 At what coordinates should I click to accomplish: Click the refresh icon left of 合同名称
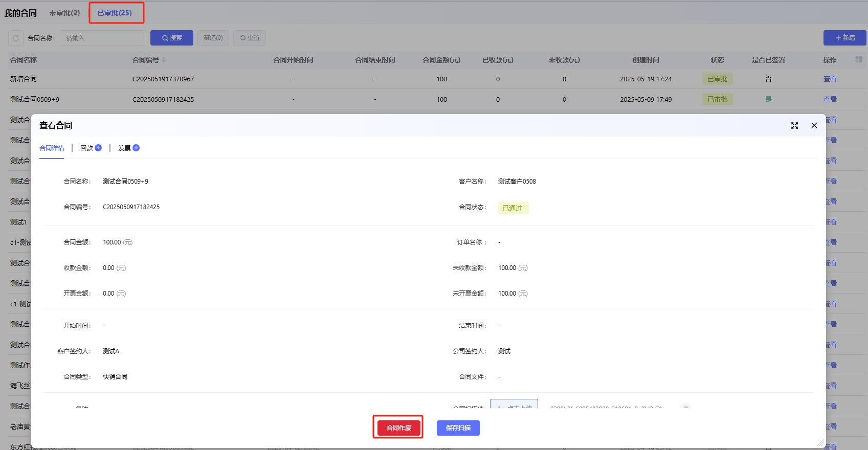coord(16,38)
